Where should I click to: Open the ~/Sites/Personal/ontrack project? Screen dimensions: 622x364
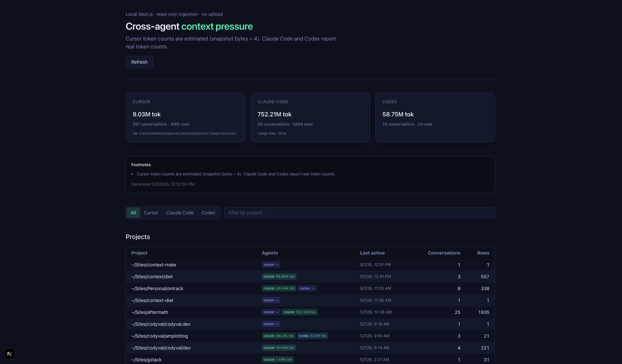[157, 288]
